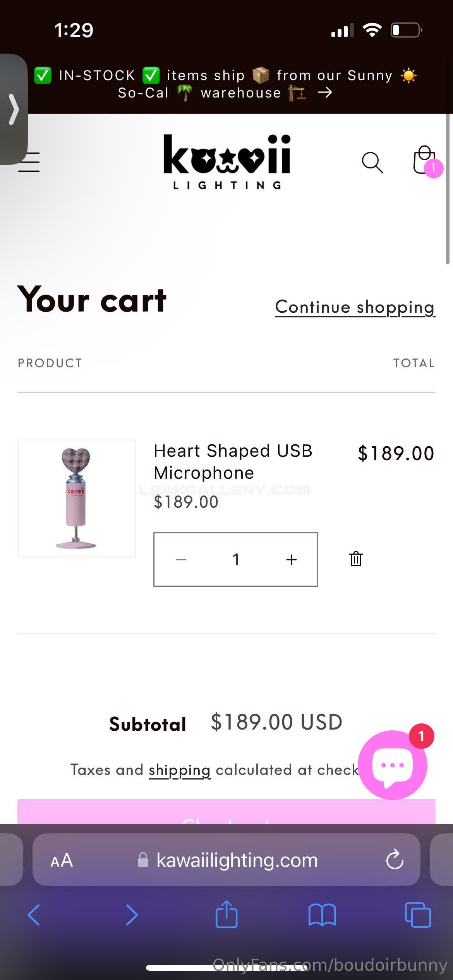This screenshot has height=980, width=453.
Task: Open the heart microphone product thumbnail
Action: coord(77,498)
